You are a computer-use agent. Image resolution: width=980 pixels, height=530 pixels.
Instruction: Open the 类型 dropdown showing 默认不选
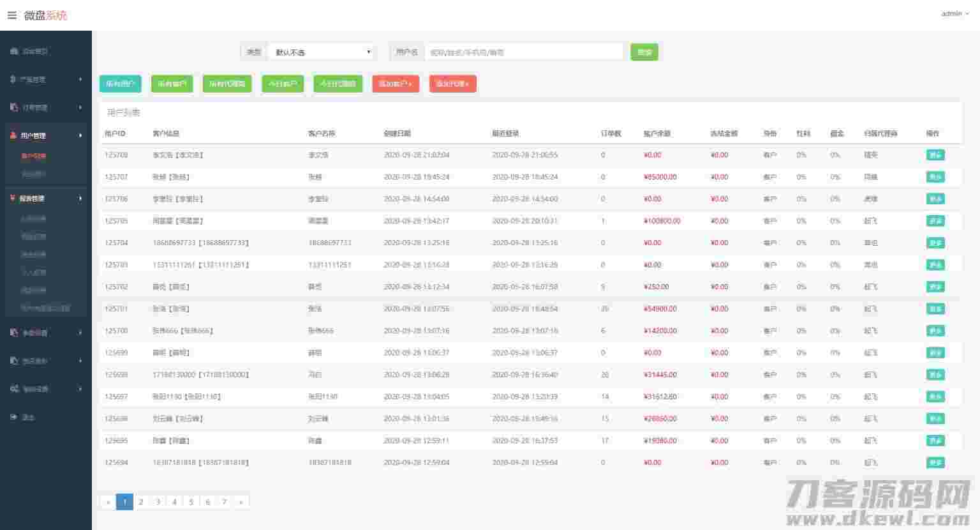coord(322,52)
